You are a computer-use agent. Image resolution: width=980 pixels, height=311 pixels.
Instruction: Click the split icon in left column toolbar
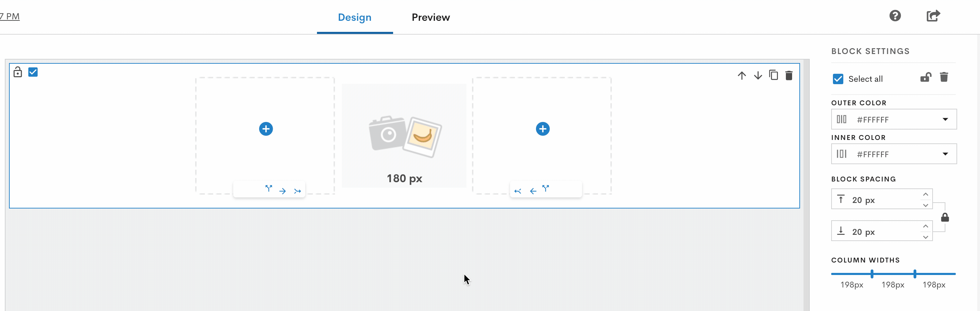pyautogui.click(x=269, y=188)
